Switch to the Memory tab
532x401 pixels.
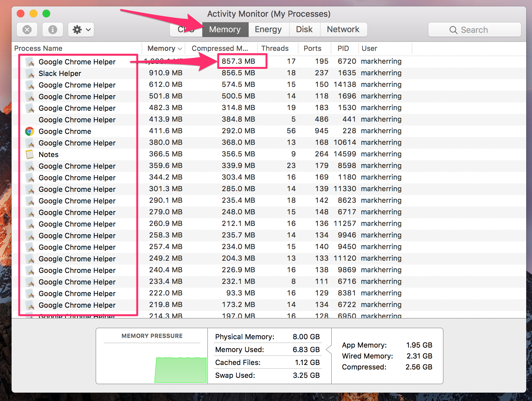point(225,30)
